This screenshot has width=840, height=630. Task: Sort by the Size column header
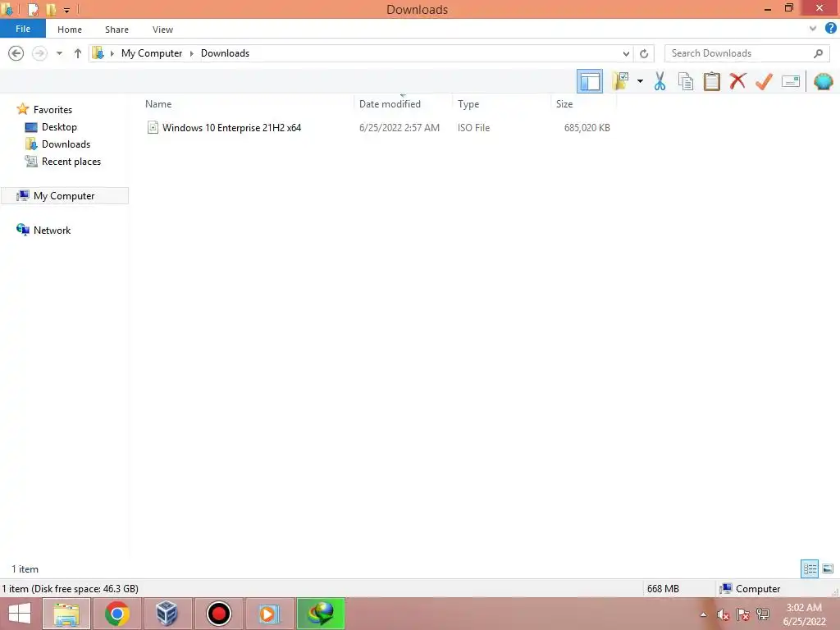[x=564, y=104]
